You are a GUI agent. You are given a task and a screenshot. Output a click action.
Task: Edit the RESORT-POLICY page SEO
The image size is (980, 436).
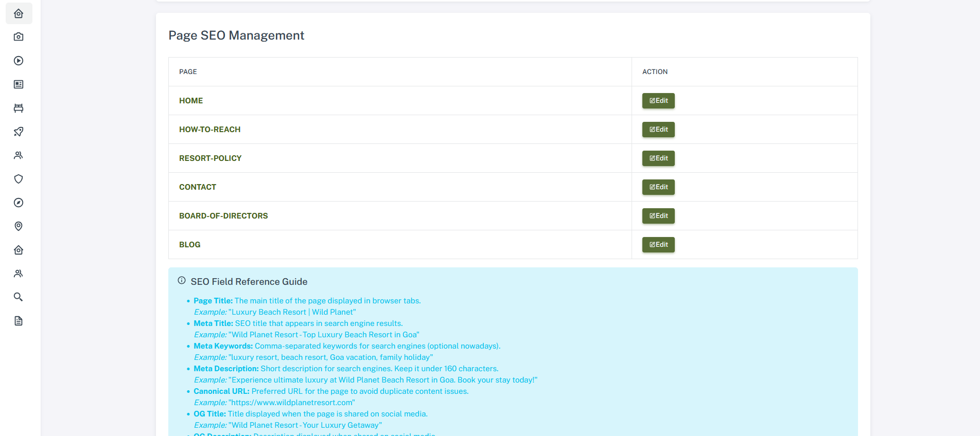tap(658, 158)
